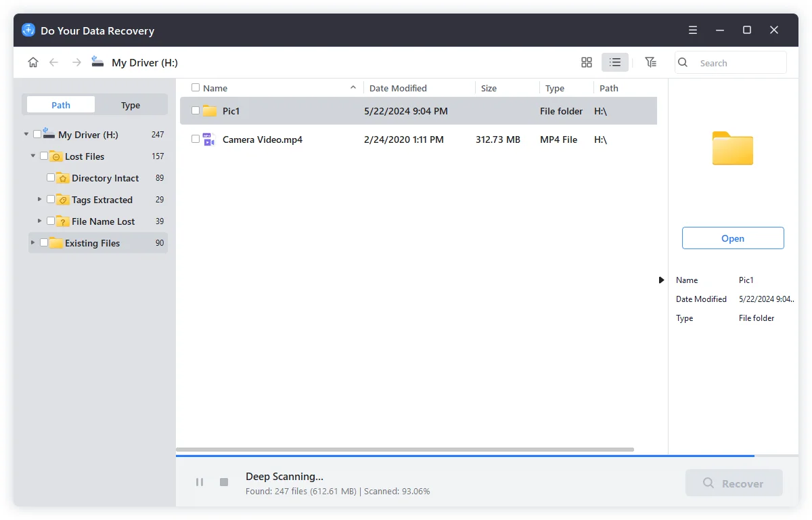Viewport: 812px width, 520px height.
Task: Expand the Existing Files node
Action: (x=32, y=242)
